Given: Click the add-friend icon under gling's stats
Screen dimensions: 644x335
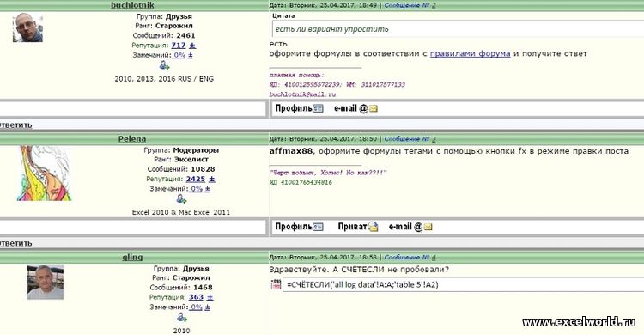Looking at the screenshot, I should tap(181, 317).
